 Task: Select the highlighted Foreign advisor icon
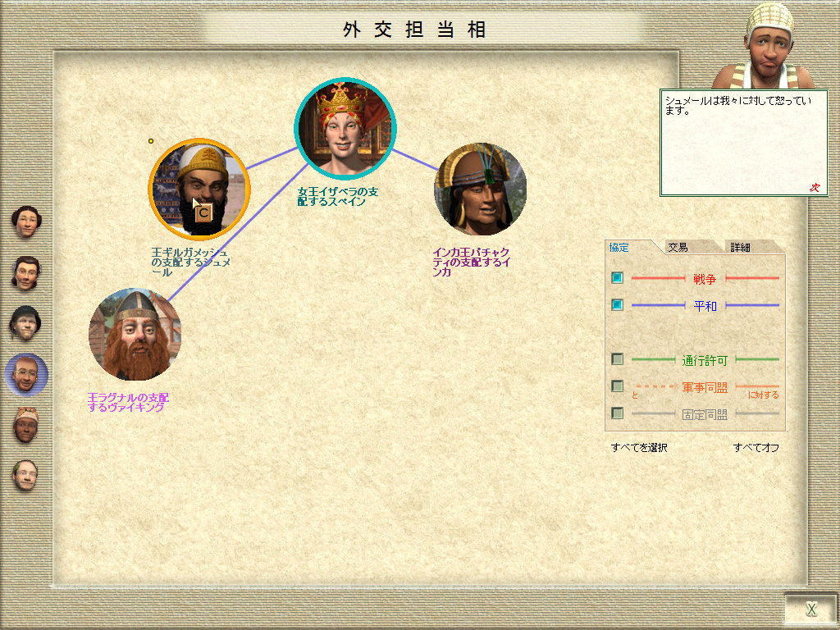point(26,375)
